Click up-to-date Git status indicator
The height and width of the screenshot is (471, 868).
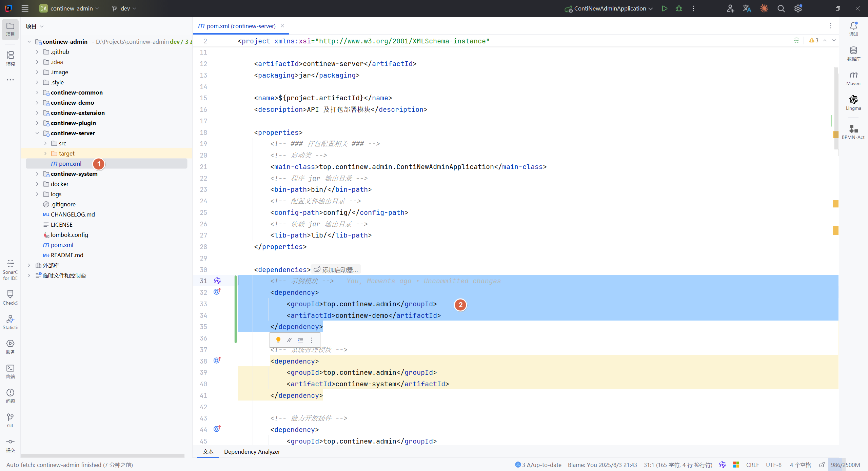pyautogui.click(x=538, y=465)
